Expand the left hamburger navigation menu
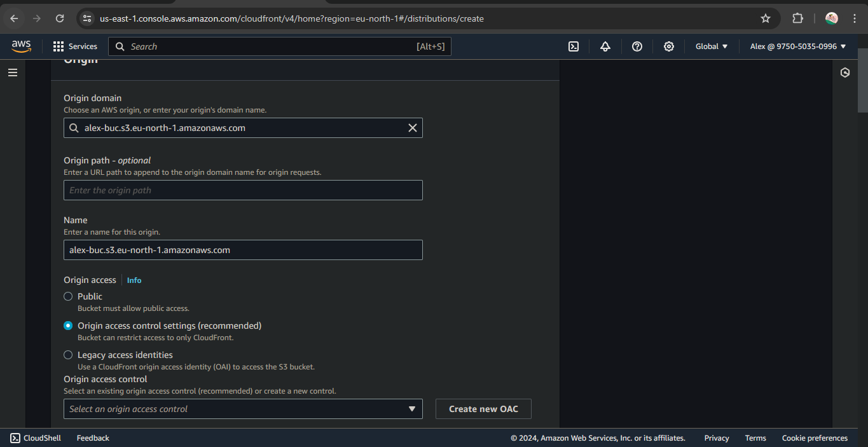Screen dimensions: 868x447 [13, 72]
